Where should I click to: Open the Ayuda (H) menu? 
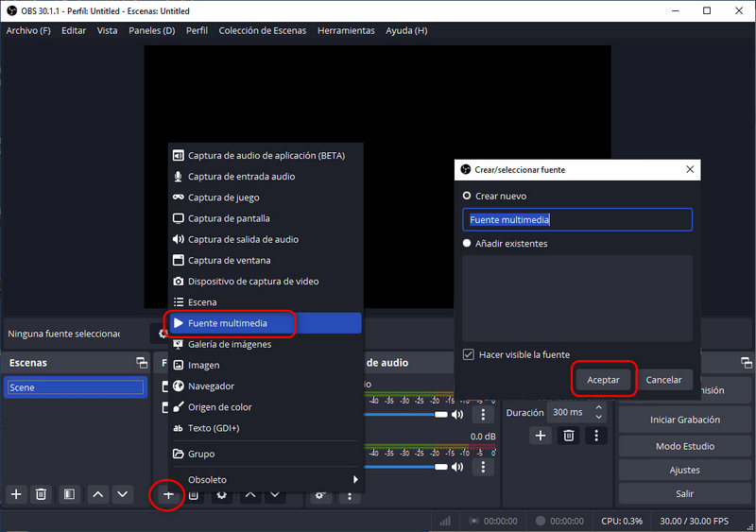pos(406,30)
